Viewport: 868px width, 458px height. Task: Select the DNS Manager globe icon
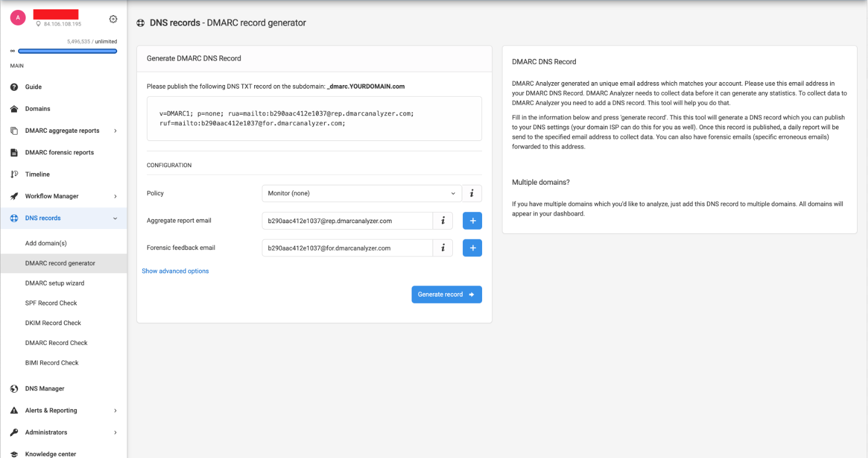13,388
